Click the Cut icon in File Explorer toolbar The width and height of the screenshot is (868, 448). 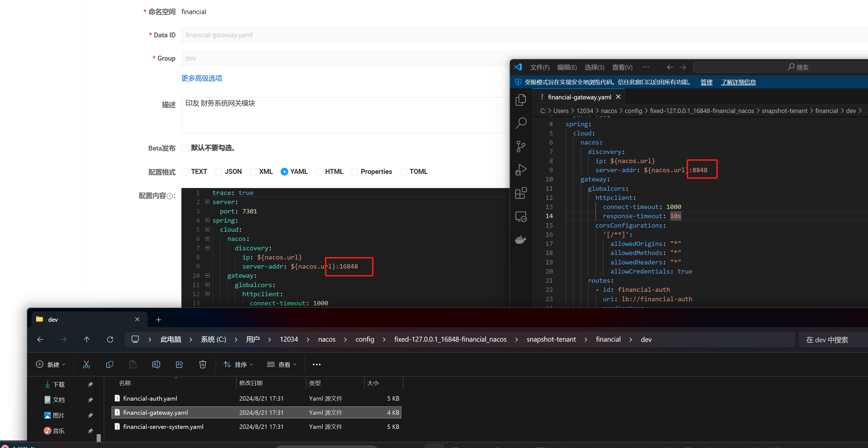[86, 364]
